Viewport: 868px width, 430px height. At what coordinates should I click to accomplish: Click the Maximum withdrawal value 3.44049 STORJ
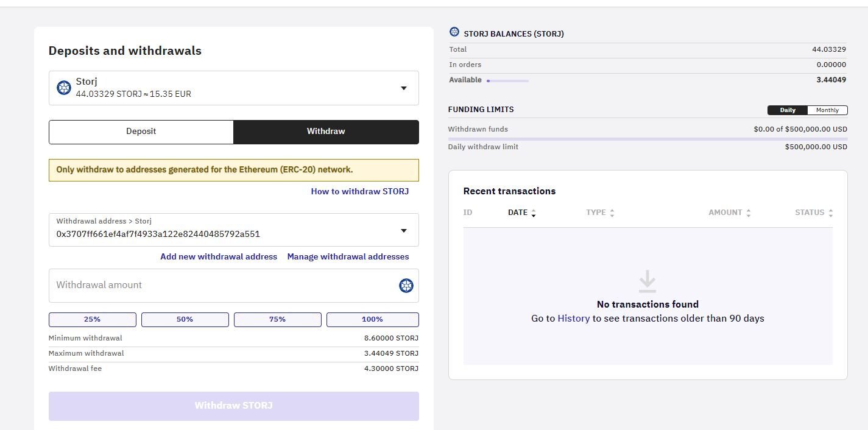tap(391, 353)
